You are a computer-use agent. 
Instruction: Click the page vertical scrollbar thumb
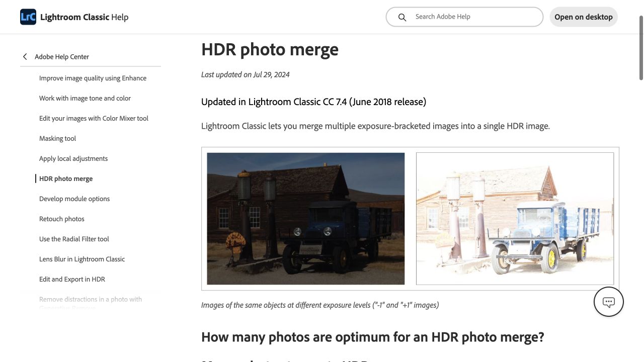click(641, 47)
